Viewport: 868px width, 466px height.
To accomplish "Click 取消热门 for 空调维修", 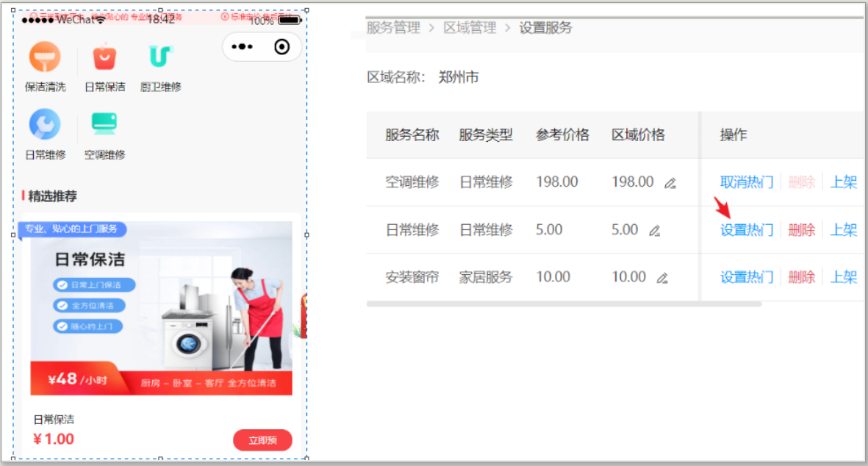I will tap(746, 182).
